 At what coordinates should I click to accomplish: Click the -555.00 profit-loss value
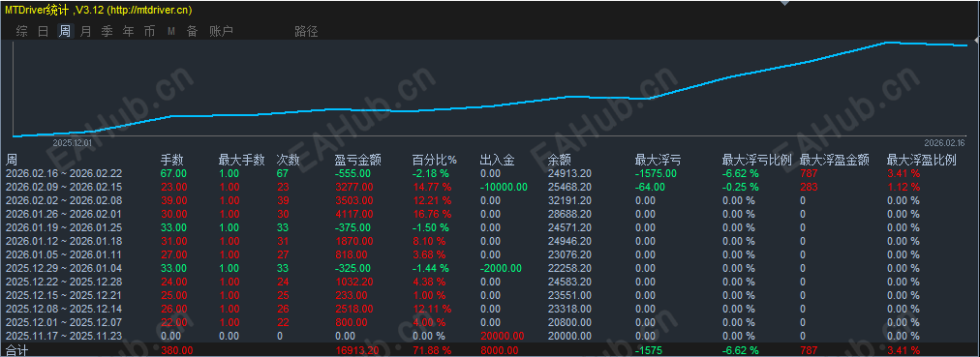(353, 173)
